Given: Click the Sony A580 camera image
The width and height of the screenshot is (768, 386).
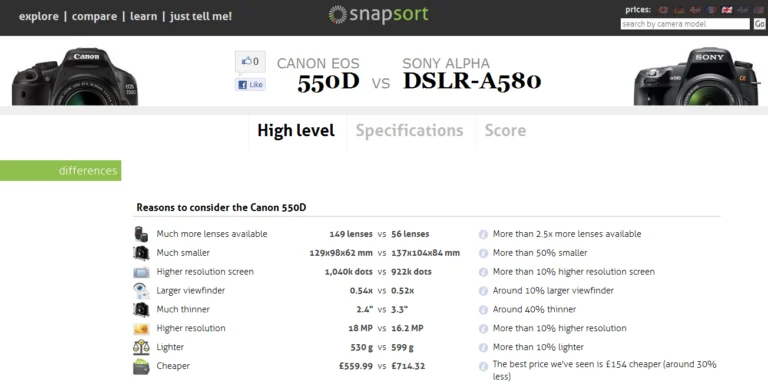Looking at the screenshot, I should (x=696, y=76).
